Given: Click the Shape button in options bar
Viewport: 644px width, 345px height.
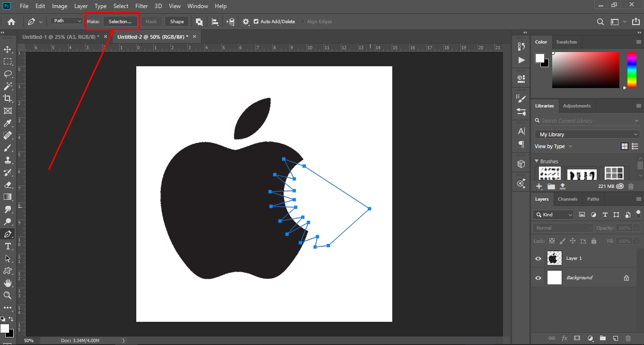Looking at the screenshot, I should pos(177,22).
